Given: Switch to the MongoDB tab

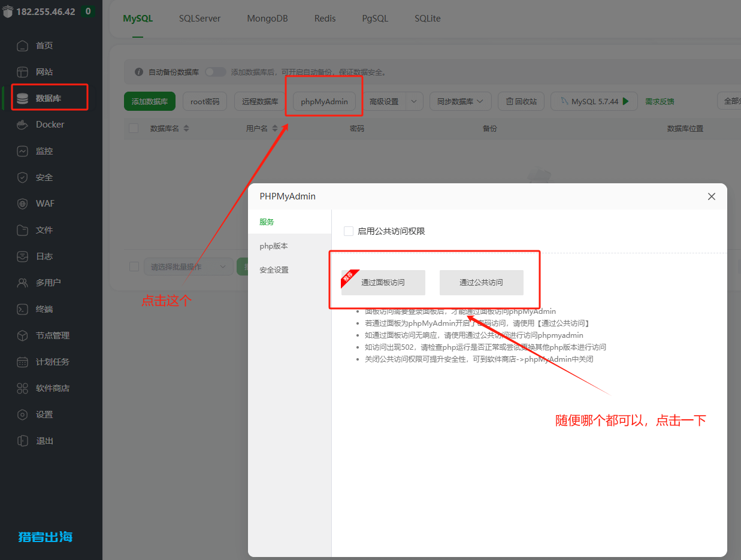Looking at the screenshot, I should [267, 19].
